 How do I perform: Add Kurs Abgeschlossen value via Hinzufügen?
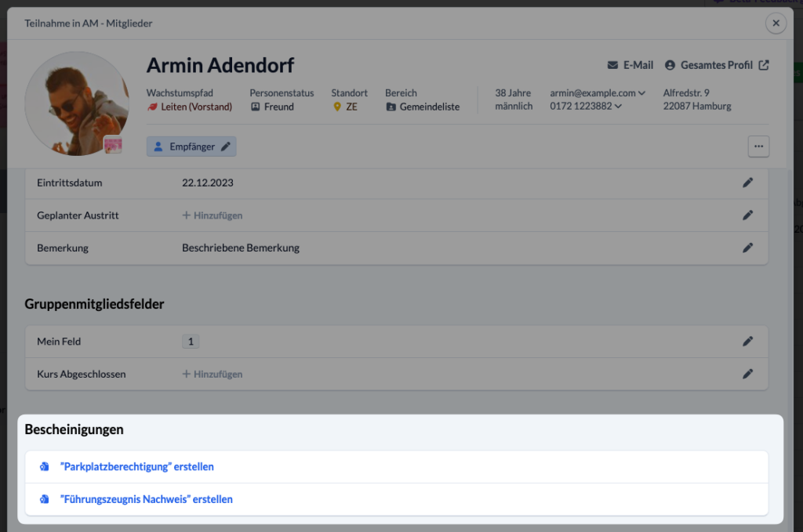213,374
